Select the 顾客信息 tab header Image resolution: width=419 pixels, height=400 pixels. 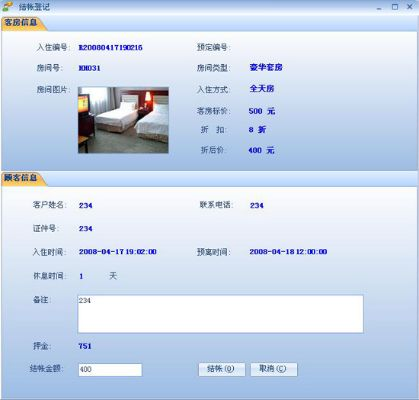[23, 178]
